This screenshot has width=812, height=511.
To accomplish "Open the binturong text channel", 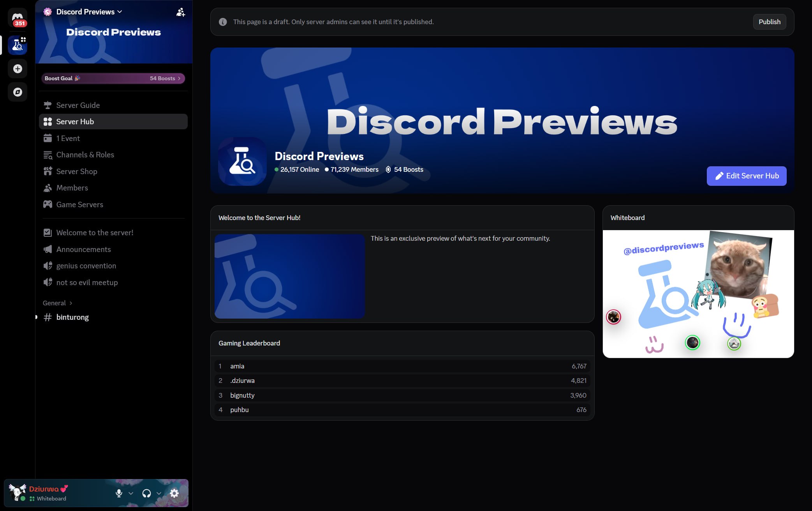I will [113, 317].
